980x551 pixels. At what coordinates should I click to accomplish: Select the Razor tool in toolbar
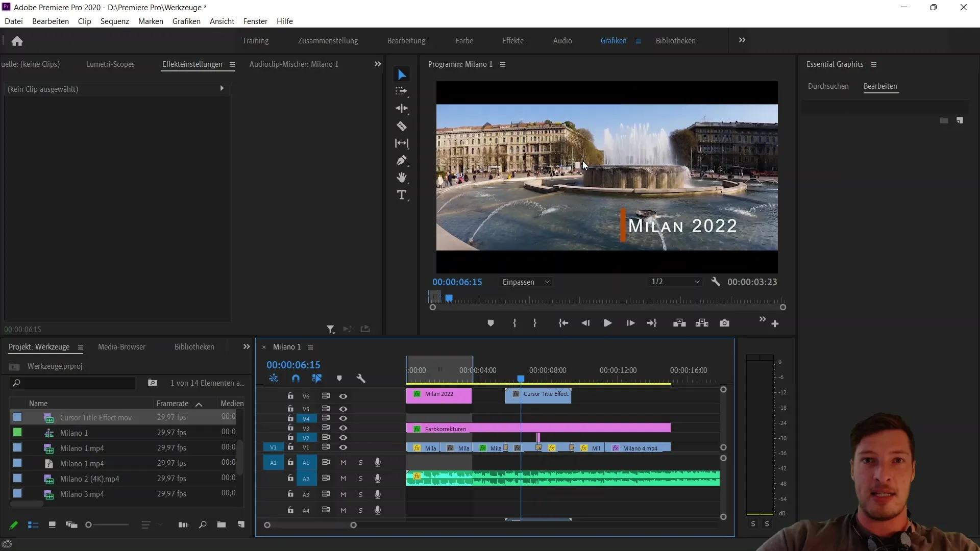pyautogui.click(x=402, y=126)
